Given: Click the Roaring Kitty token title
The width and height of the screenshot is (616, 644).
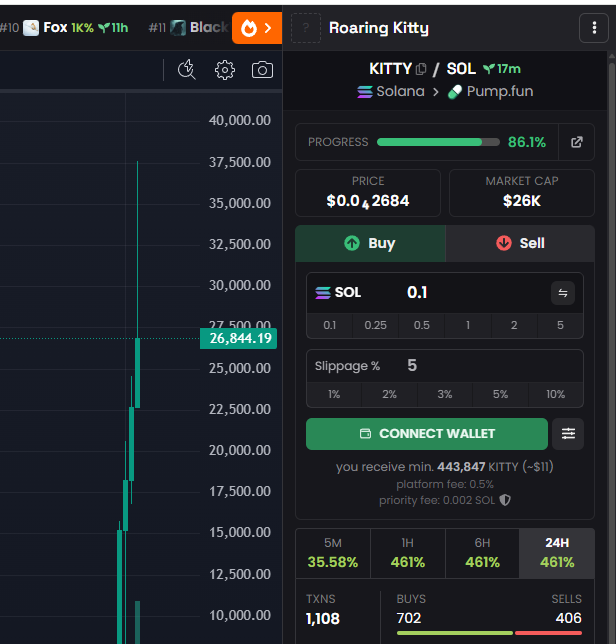Looking at the screenshot, I should click(379, 28).
